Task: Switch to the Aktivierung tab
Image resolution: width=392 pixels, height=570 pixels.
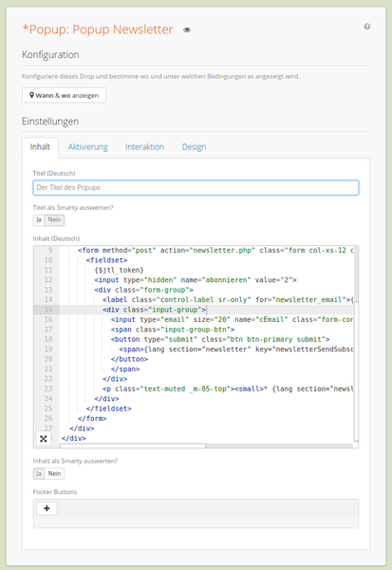Action: (x=87, y=147)
